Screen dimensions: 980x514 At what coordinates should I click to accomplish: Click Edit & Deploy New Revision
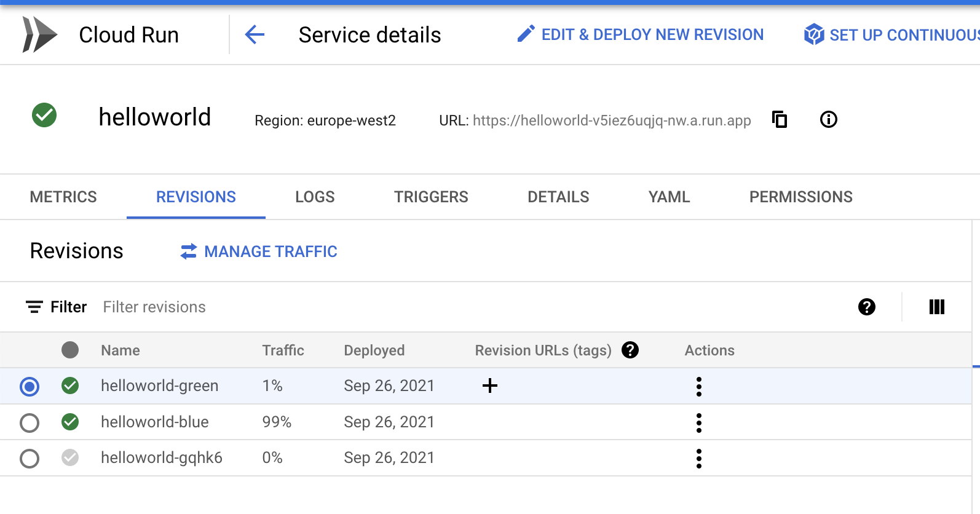click(x=640, y=34)
